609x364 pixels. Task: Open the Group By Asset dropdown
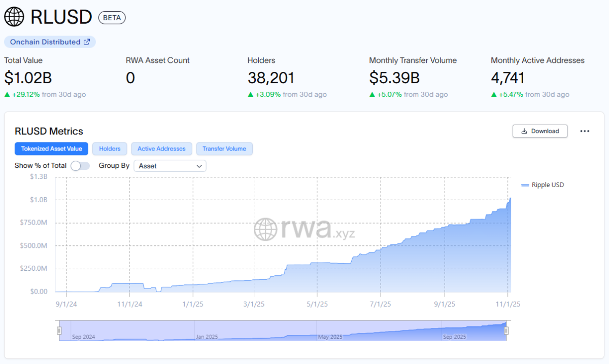pyautogui.click(x=170, y=166)
